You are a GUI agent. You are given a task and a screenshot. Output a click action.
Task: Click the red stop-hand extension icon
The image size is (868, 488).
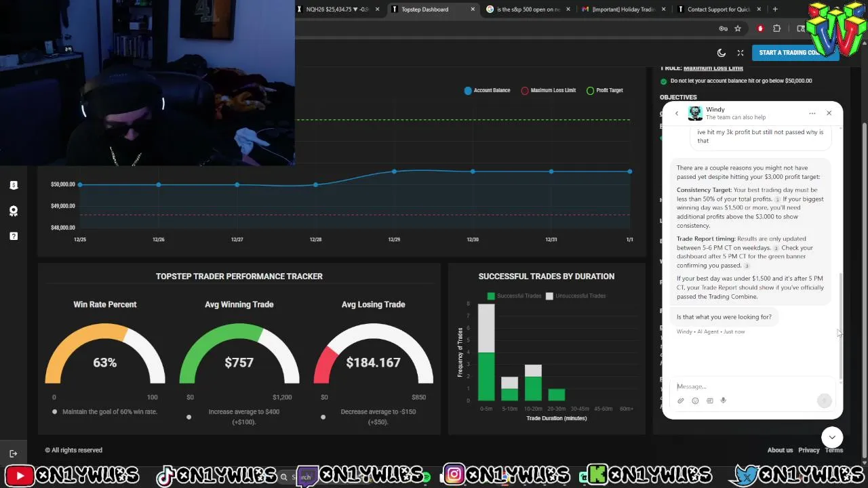click(760, 28)
